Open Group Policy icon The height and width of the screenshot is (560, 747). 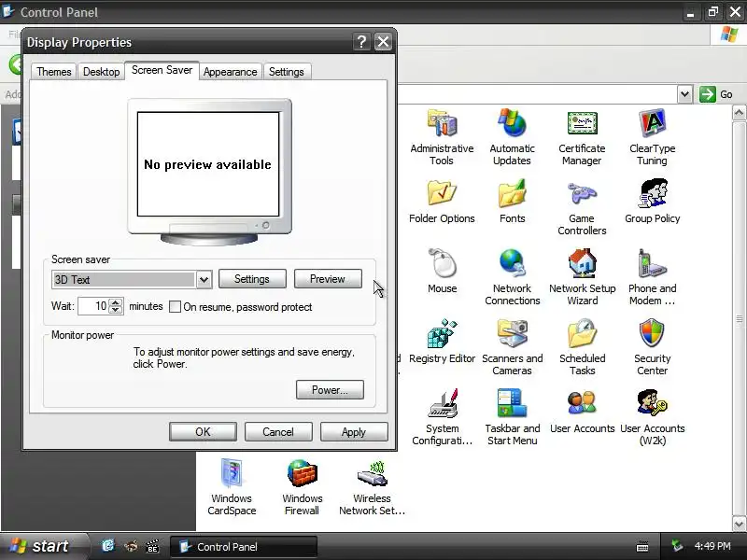pos(652,193)
